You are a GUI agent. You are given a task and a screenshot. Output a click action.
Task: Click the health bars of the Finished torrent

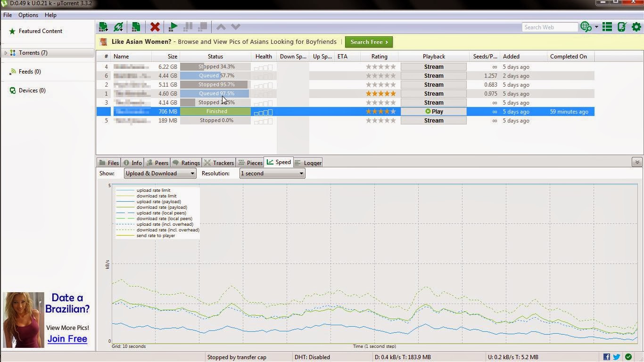pyautogui.click(x=263, y=112)
